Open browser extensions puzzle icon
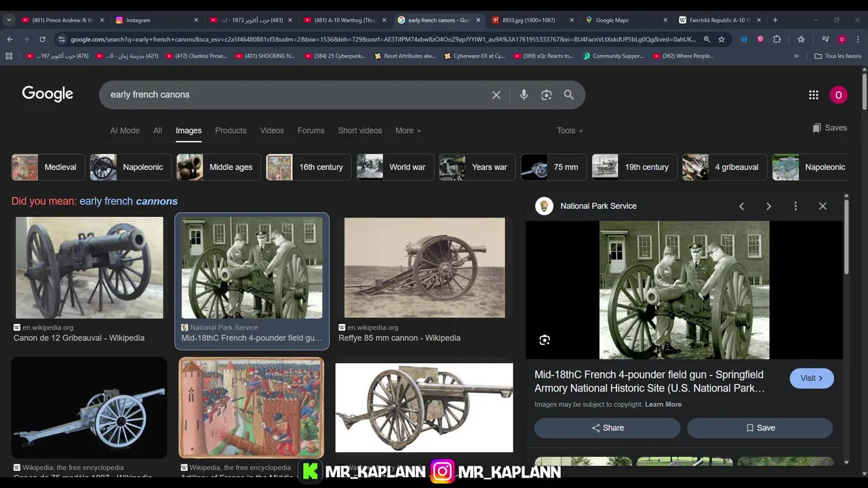The height and width of the screenshot is (488, 868). 777,39
